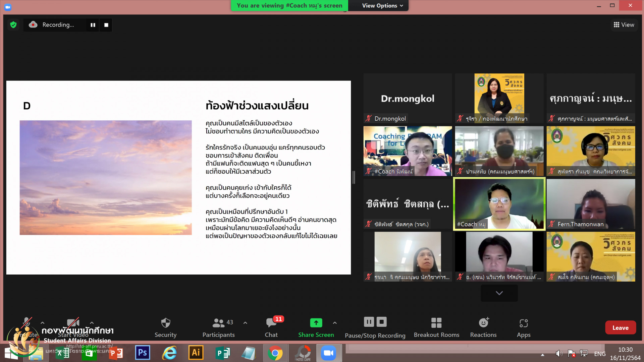Expand arrow next to Participants

pos(245,323)
